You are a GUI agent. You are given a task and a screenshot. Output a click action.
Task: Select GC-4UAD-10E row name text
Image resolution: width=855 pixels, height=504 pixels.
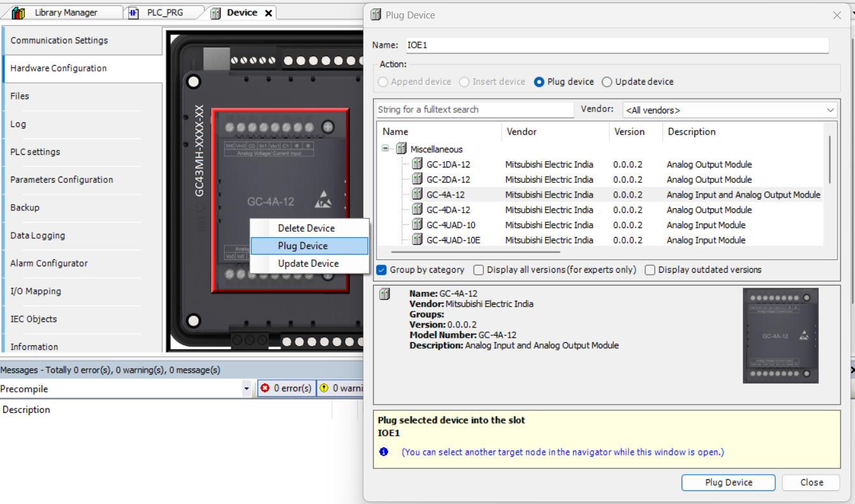pyautogui.click(x=453, y=240)
